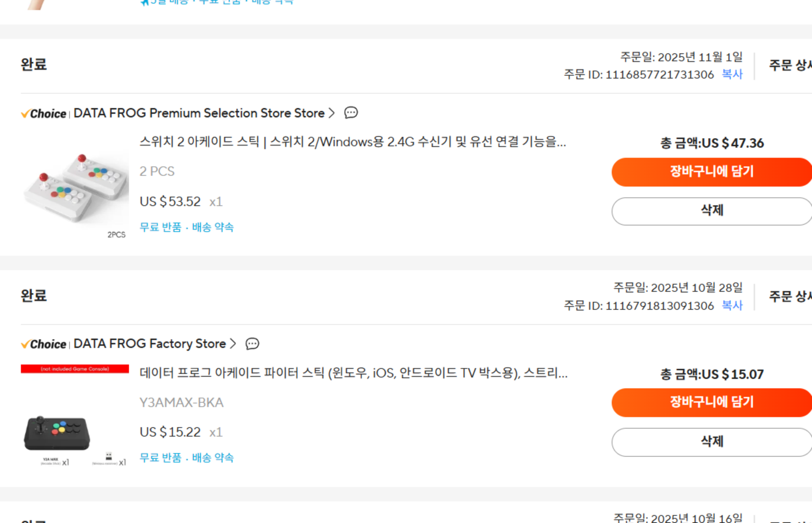Open Switch 2 arcade stick product title
Image resolution: width=812 pixels, height=523 pixels.
tap(352, 142)
